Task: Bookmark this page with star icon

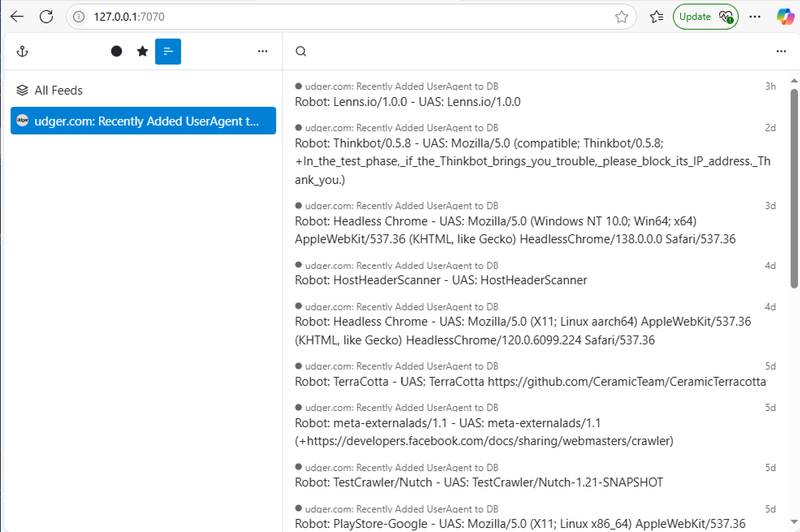Action: (x=621, y=16)
